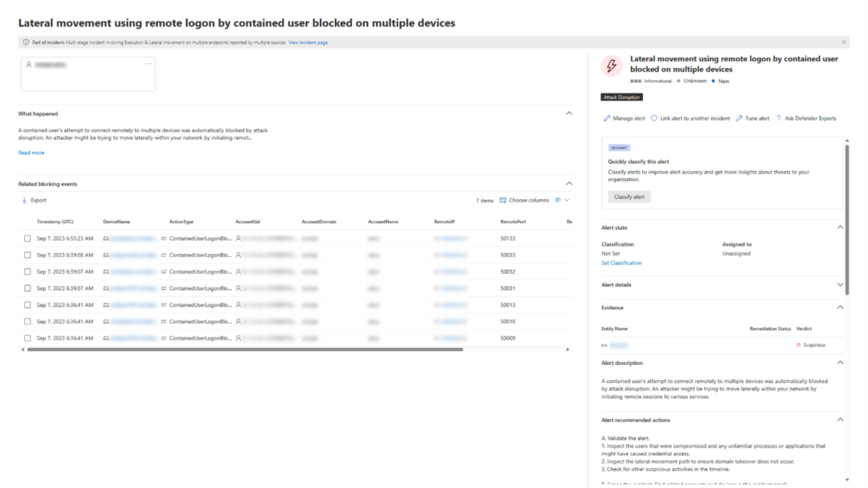The height and width of the screenshot is (488, 868).
Task: Click the red lightning alert icon
Action: point(611,66)
